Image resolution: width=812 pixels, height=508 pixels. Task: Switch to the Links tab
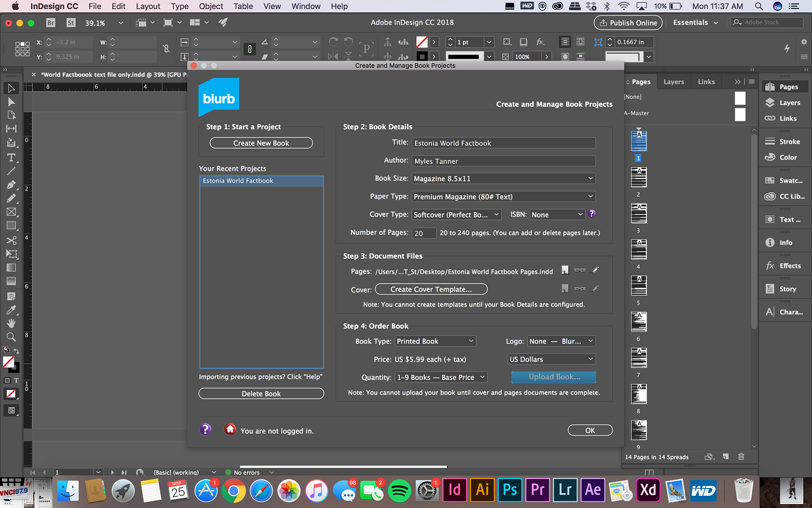[x=706, y=82]
